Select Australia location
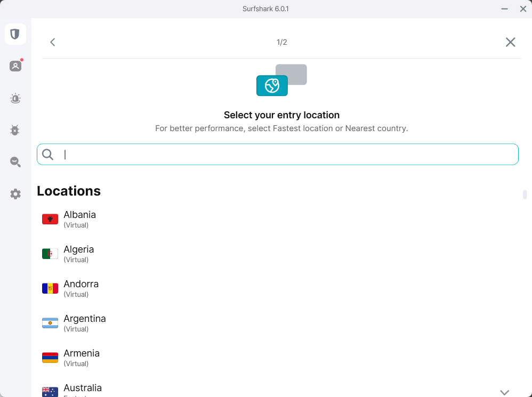The height and width of the screenshot is (397, 532). click(x=278, y=389)
